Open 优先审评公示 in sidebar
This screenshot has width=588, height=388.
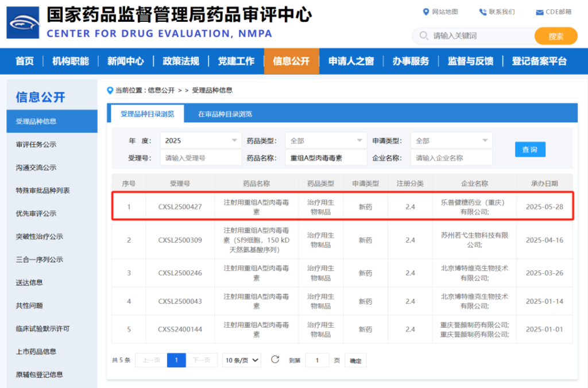(36, 214)
